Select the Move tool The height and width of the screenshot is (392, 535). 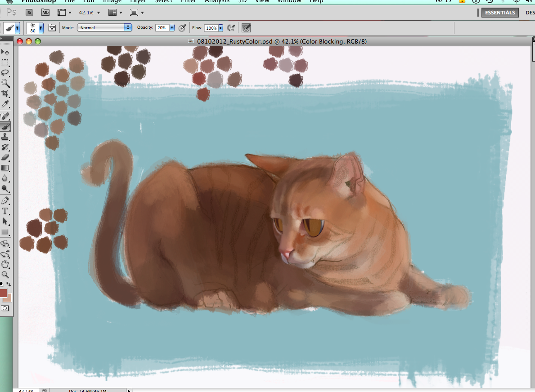pyautogui.click(x=6, y=52)
